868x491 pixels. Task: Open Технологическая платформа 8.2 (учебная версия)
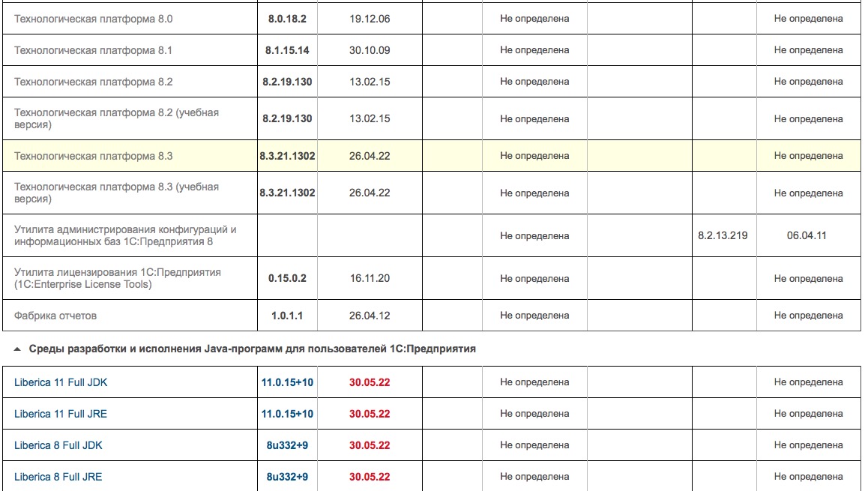coord(116,118)
